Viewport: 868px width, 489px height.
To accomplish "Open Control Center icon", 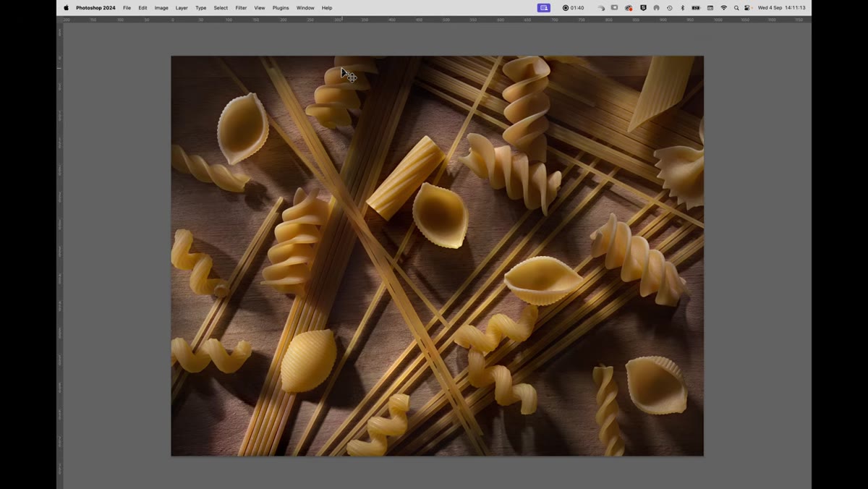I will (747, 8).
